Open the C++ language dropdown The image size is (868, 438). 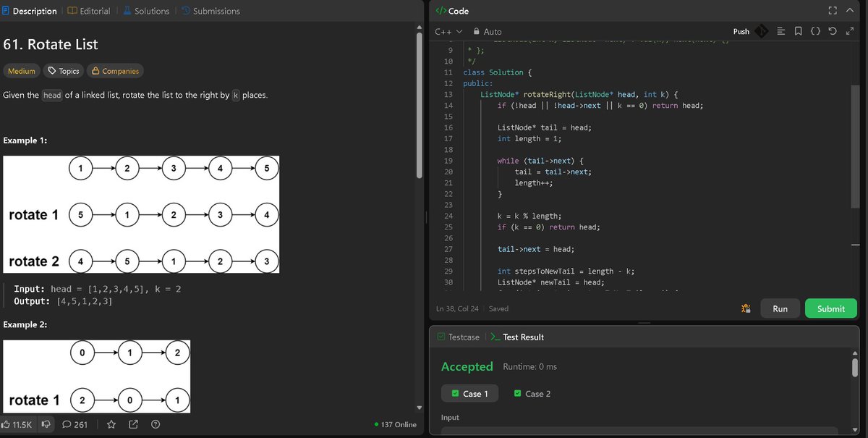click(x=448, y=32)
